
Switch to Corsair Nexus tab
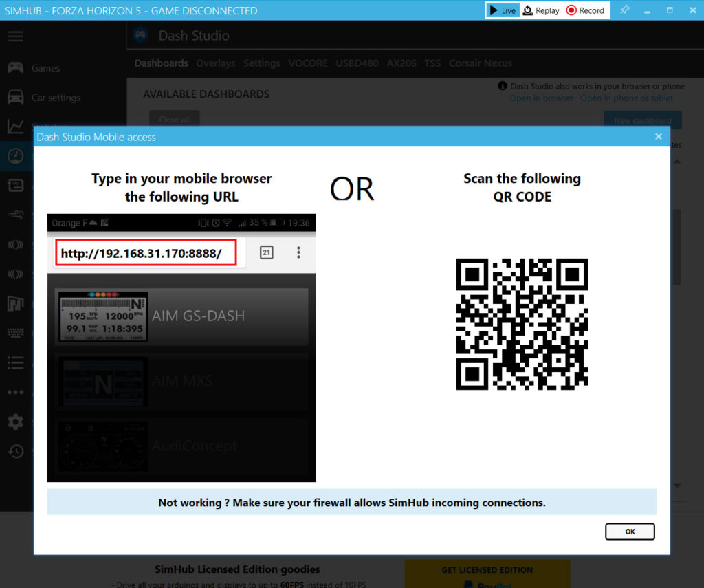[x=481, y=63]
